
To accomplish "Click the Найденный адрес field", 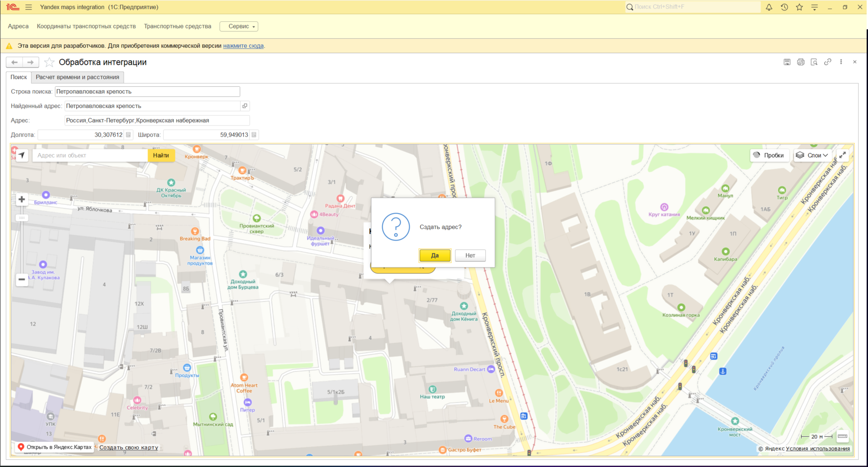I will tap(153, 106).
